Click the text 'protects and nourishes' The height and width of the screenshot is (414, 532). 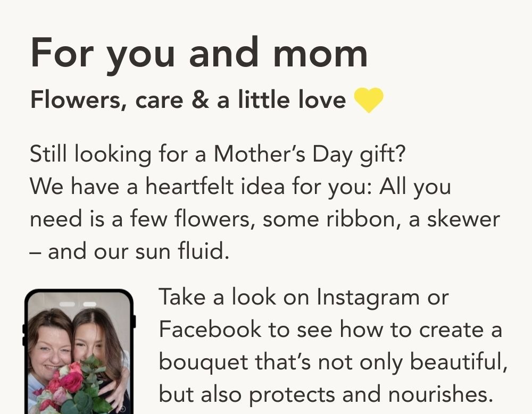click(x=370, y=395)
